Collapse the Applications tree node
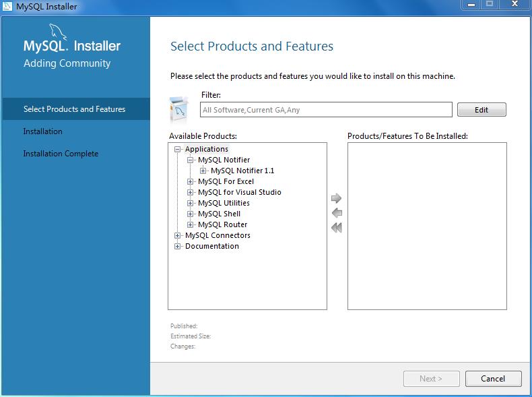 tap(177, 149)
